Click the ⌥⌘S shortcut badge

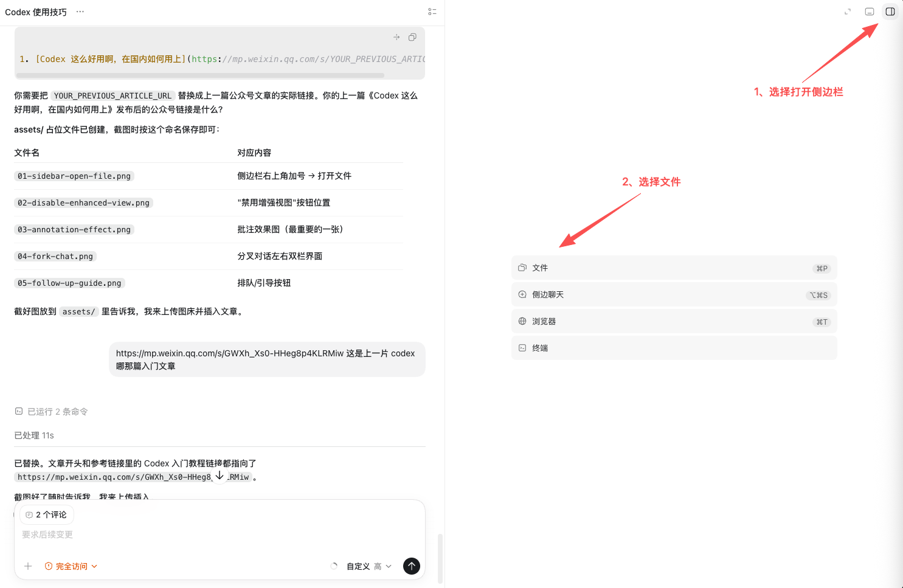(818, 295)
